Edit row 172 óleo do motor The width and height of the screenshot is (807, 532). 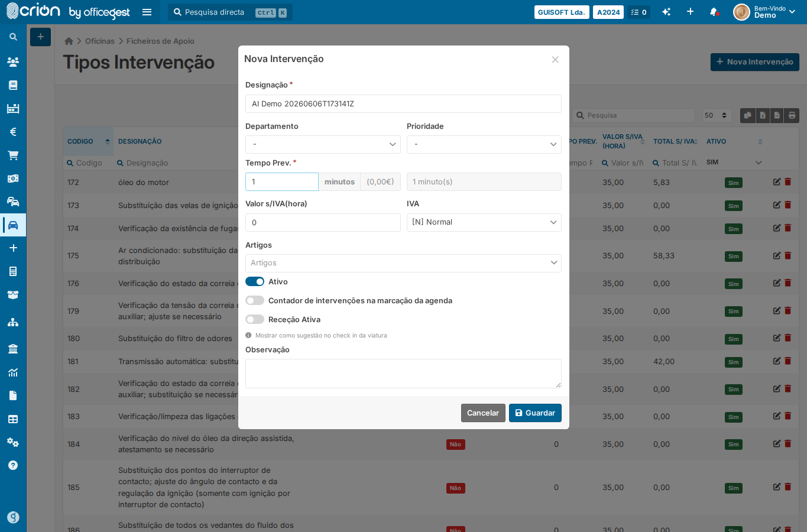click(x=777, y=182)
